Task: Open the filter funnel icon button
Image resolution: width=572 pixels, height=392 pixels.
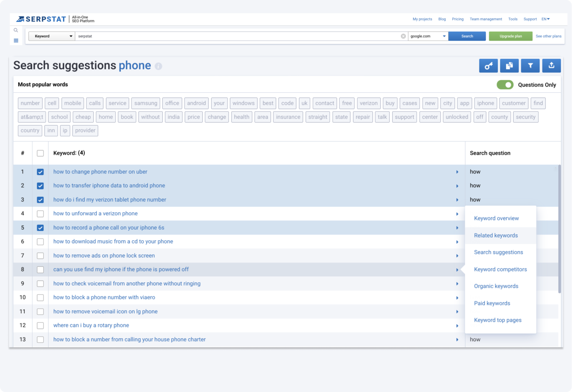Action: (x=530, y=66)
